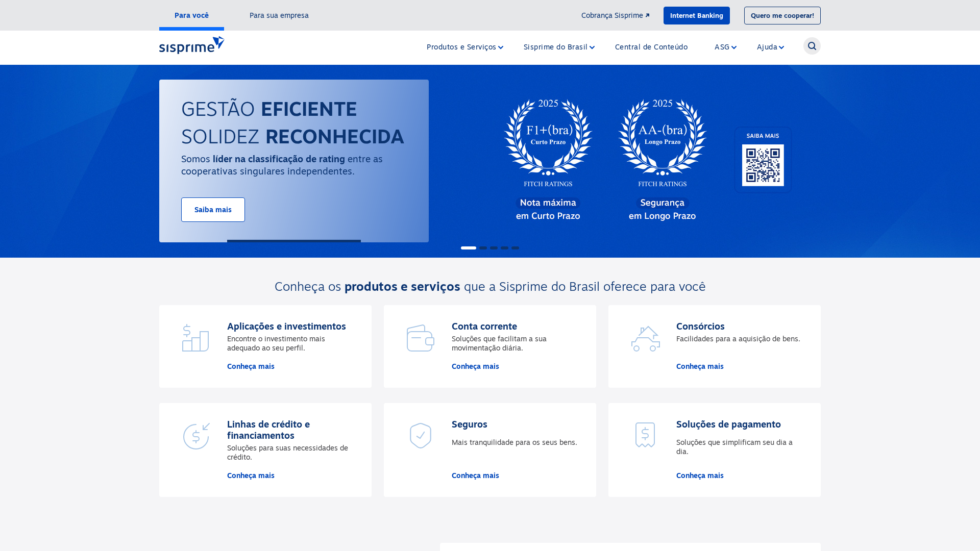Open the search magnifier icon

click(x=812, y=46)
